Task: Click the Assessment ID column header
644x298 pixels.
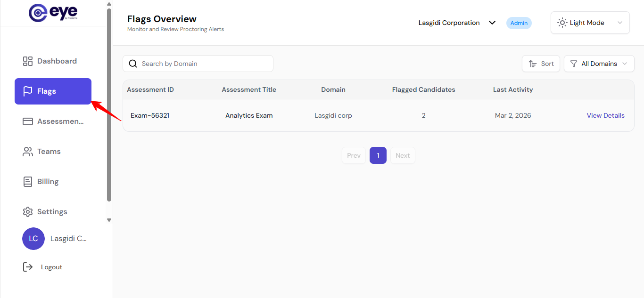Action: [150, 89]
